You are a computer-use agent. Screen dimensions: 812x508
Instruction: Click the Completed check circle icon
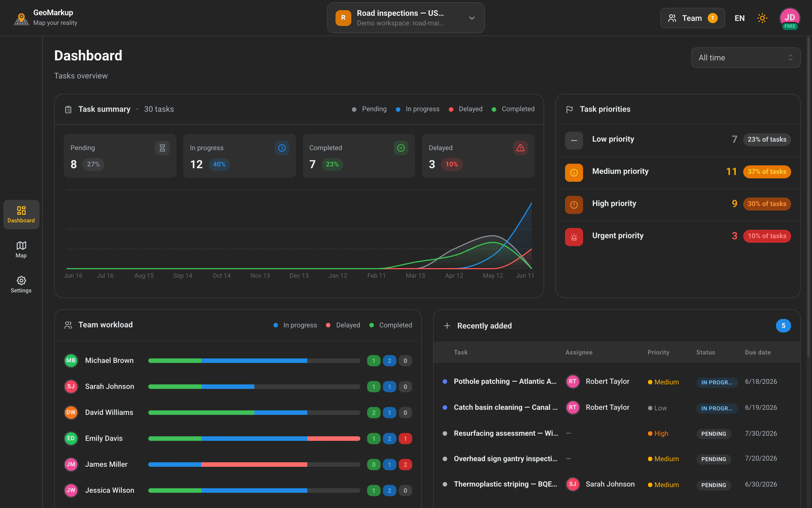coord(401,148)
